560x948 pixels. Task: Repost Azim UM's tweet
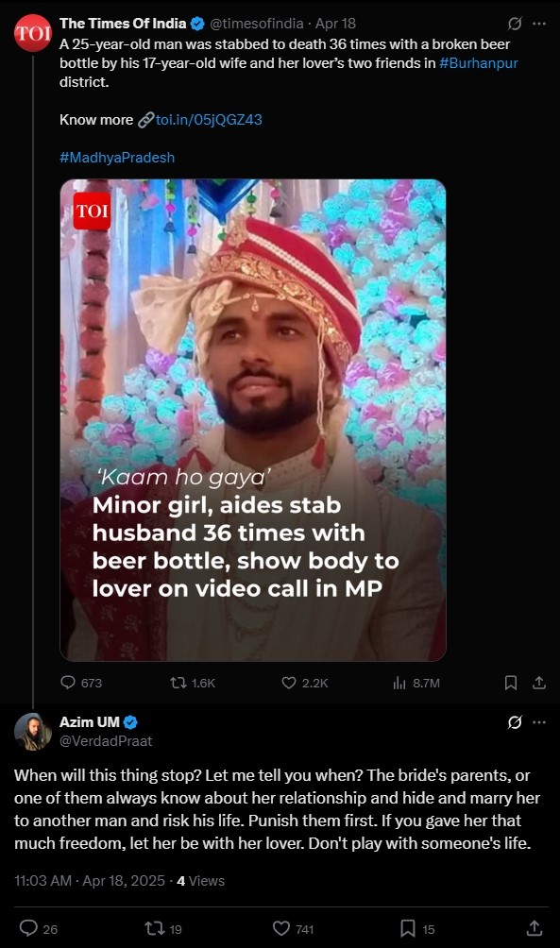[x=154, y=928]
